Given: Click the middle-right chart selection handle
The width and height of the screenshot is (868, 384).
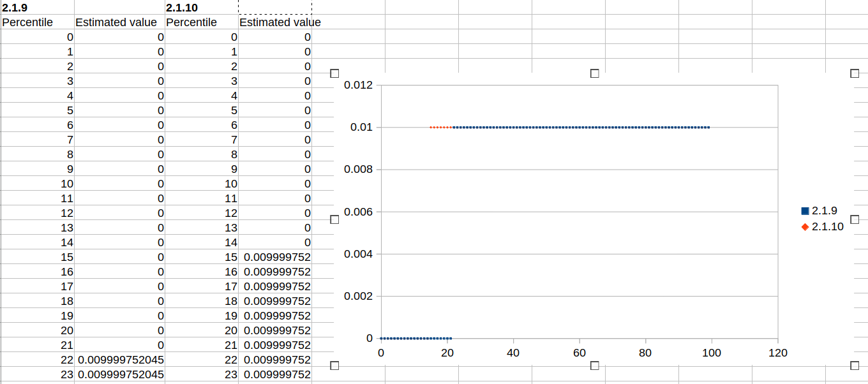Looking at the screenshot, I should (x=855, y=219).
